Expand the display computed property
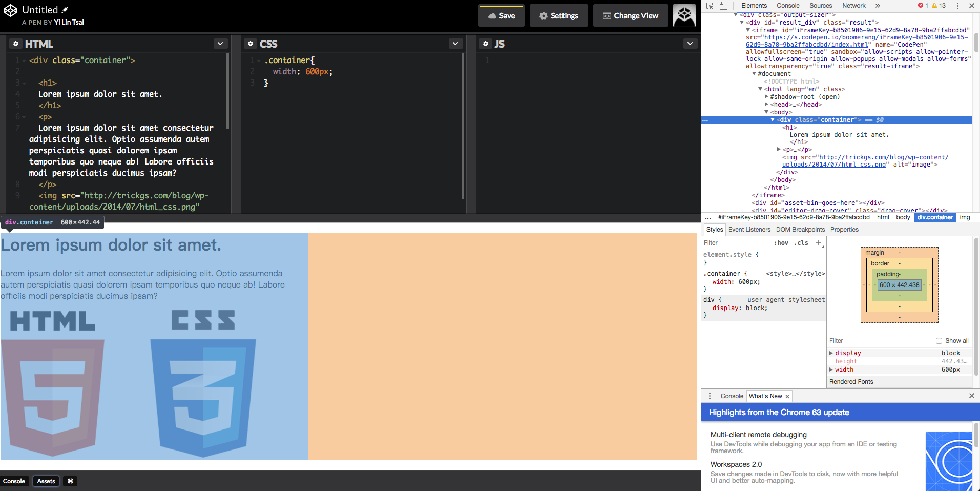Screen dimensions: 980x491 831,353
